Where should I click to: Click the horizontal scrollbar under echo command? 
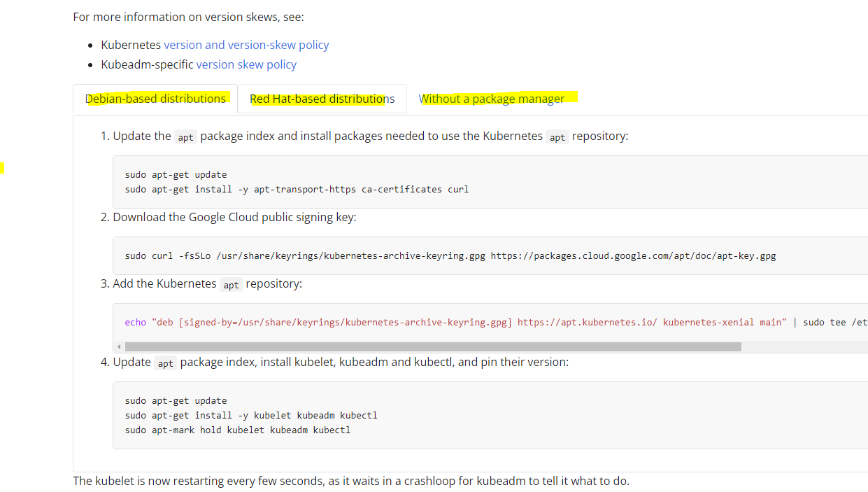[433, 346]
